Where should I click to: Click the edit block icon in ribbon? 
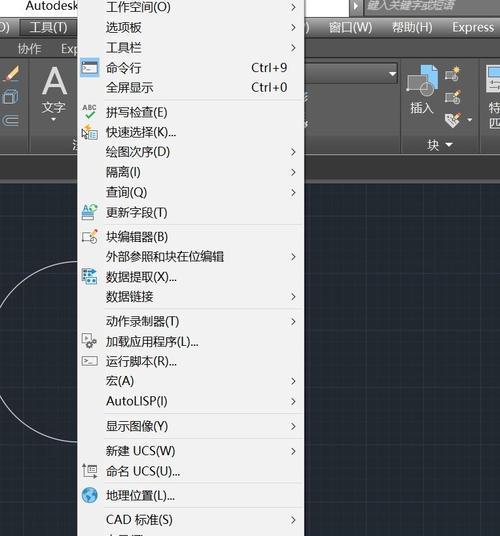pyautogui.click(x=453, y=97)
